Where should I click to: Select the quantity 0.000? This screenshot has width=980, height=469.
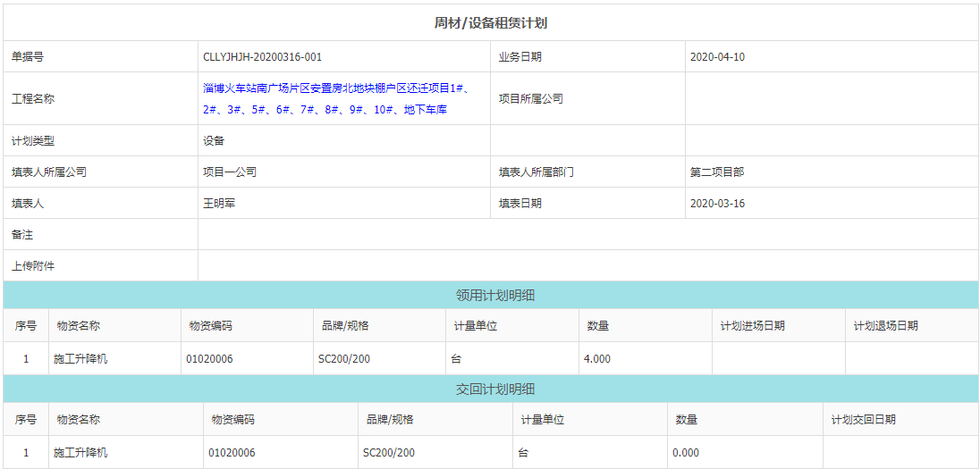point(686,452)
